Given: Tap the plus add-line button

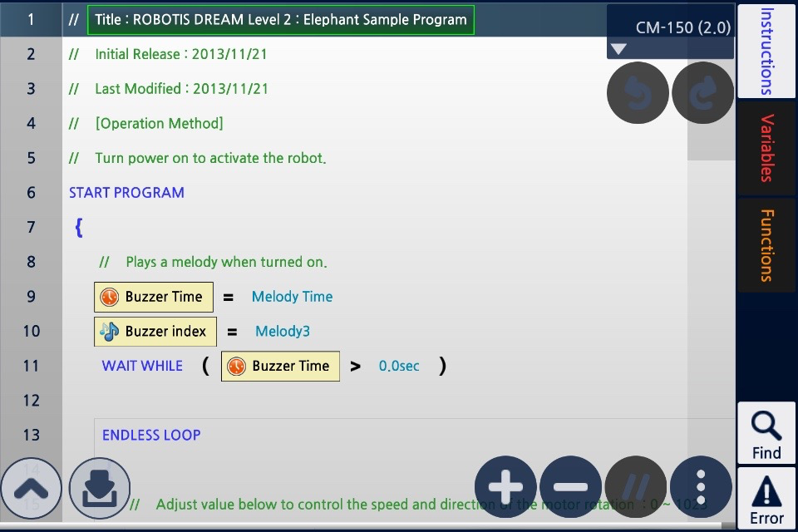Looking at the screenshot, I should point(505,486).
